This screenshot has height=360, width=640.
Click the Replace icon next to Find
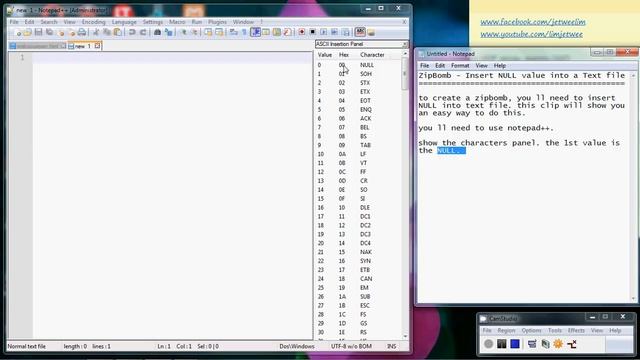(x=169, y=32)
